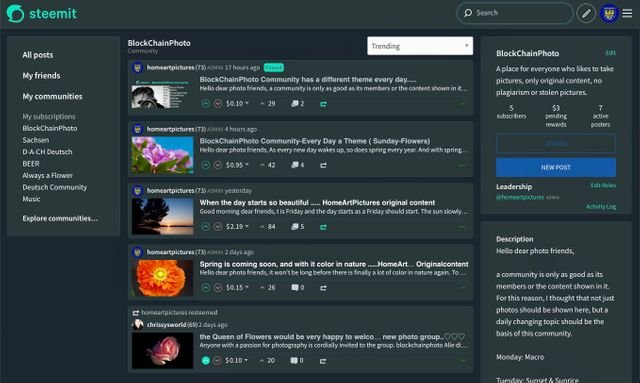Image resolution: width=640 pixels, height=383 pixels.
Task: Click homeartpictures avatar on Sunday-Flowers post
Action: (x=138, y=129)
